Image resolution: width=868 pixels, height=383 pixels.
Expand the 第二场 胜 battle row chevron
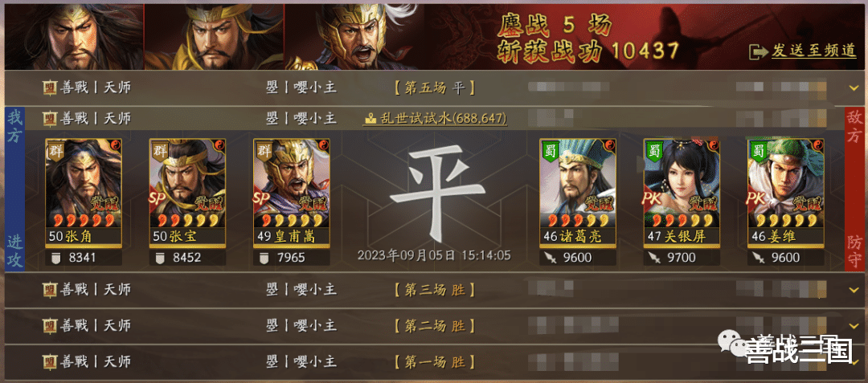(853, 326)
